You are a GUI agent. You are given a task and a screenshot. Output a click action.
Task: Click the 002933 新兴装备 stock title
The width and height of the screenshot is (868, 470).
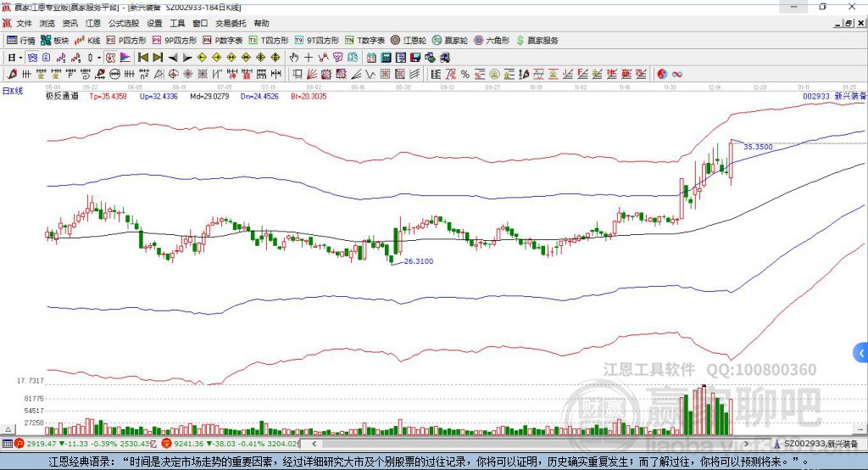pyautogui.click(x=834, y=96)
